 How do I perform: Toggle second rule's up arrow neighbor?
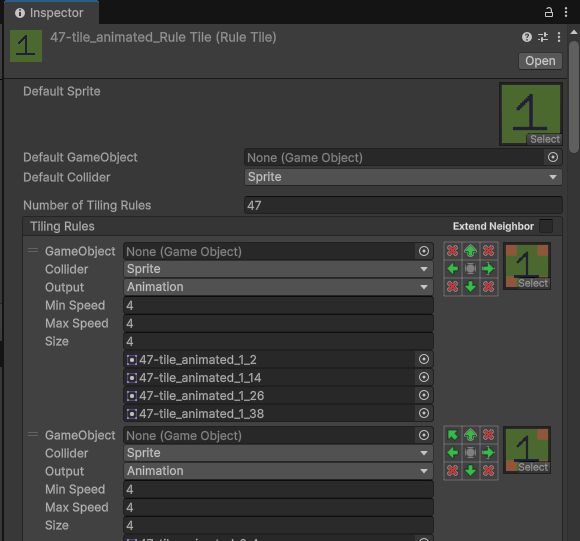point(471,435)
